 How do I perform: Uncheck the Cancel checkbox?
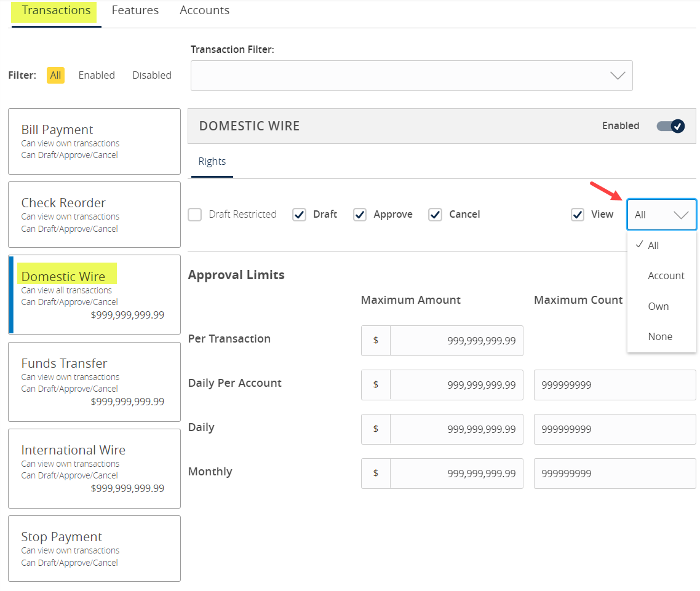coord(436,215)
